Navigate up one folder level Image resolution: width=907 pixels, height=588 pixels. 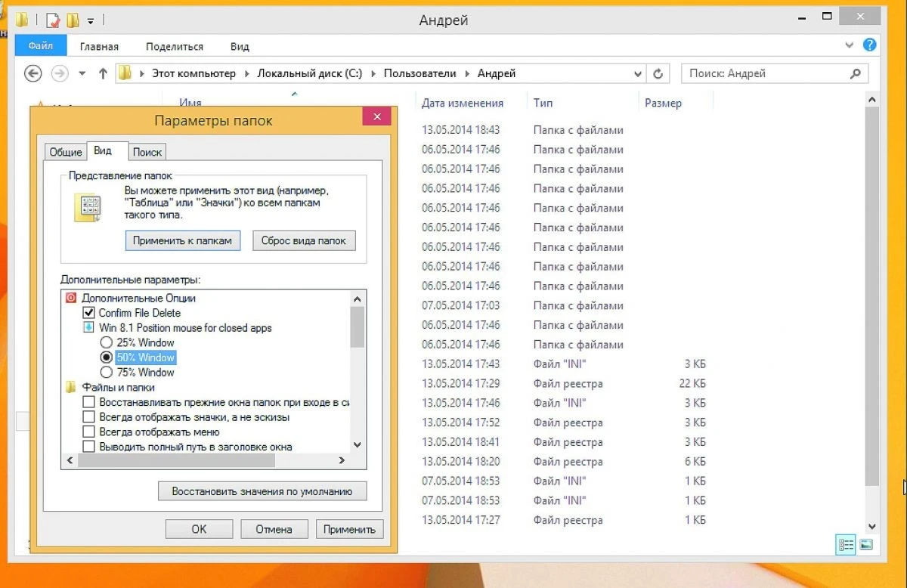[x=103, y=73]
